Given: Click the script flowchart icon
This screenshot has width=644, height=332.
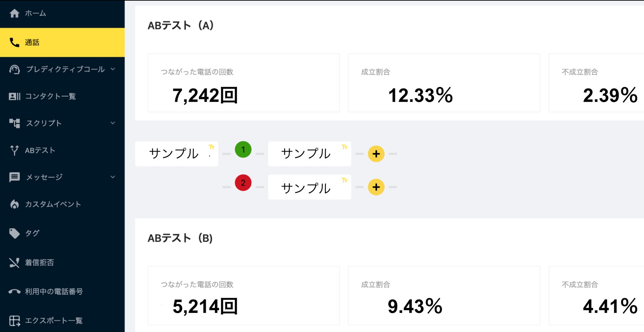Looking at the screenshot, I should [14, 123].
